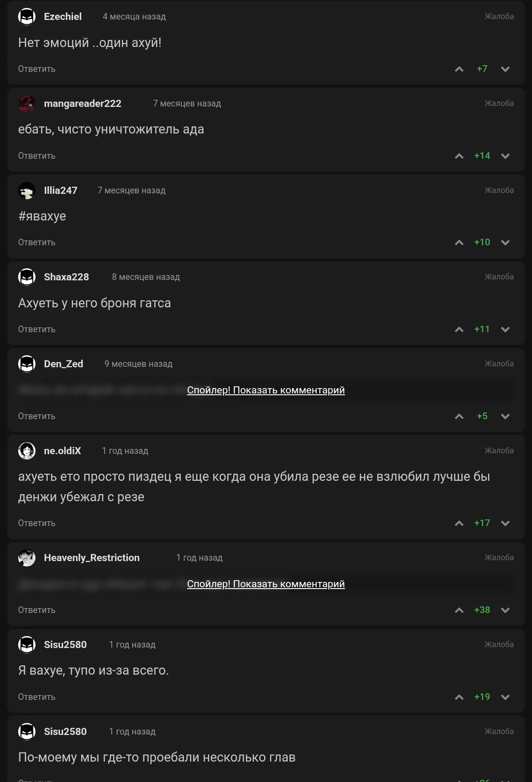
Task: Show Heavenly_Restriction's hidden spoiler comment
Action: click(266, 584)
